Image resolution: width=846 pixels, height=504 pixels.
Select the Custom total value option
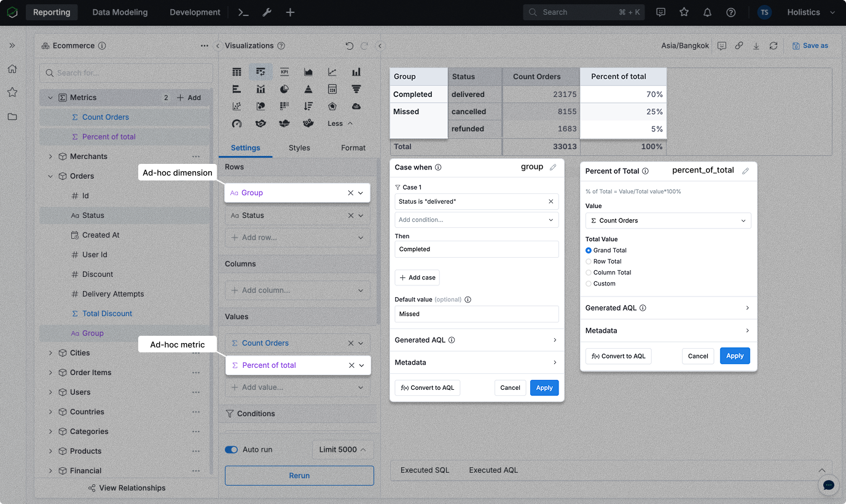[589, 284]
